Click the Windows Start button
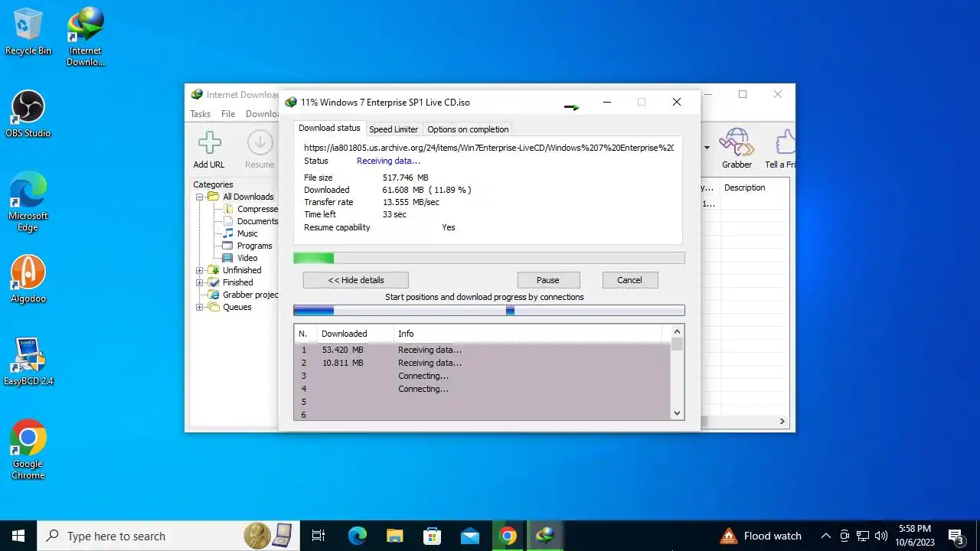The image size is (980, 551). click(18, 536)
